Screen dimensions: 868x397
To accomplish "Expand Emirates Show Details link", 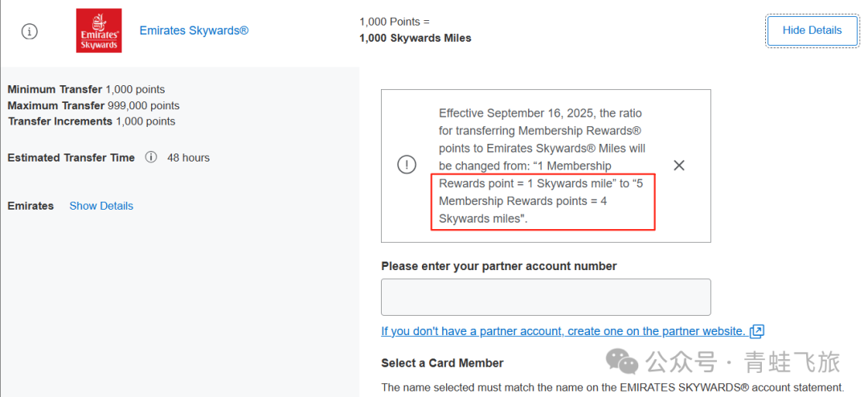I will (x=101, y=206).
